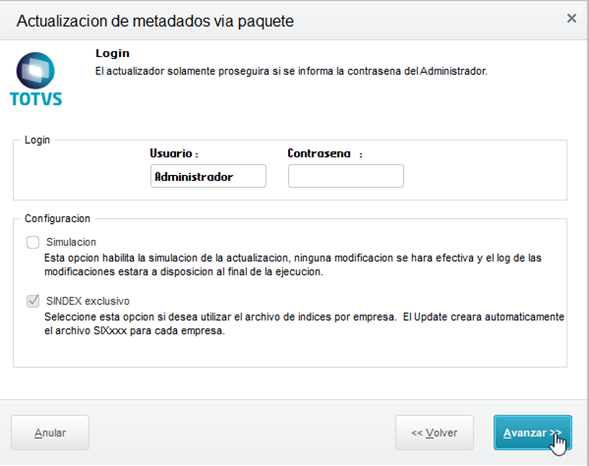Close the metadata update dialog
The width and height of the screenshot is (589, 466).
point(571,18)
